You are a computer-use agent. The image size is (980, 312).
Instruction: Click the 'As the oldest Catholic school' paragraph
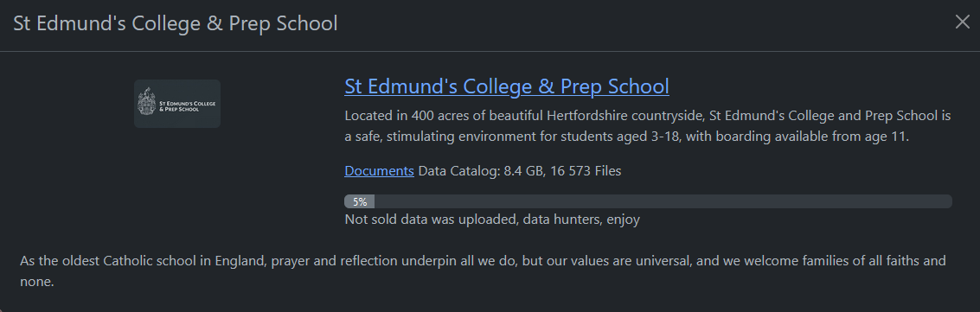pos(483,271)
